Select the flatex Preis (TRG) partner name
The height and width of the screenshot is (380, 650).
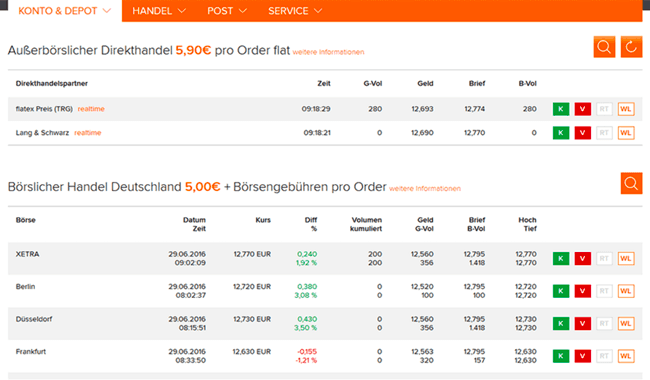[x=44, y=109]
